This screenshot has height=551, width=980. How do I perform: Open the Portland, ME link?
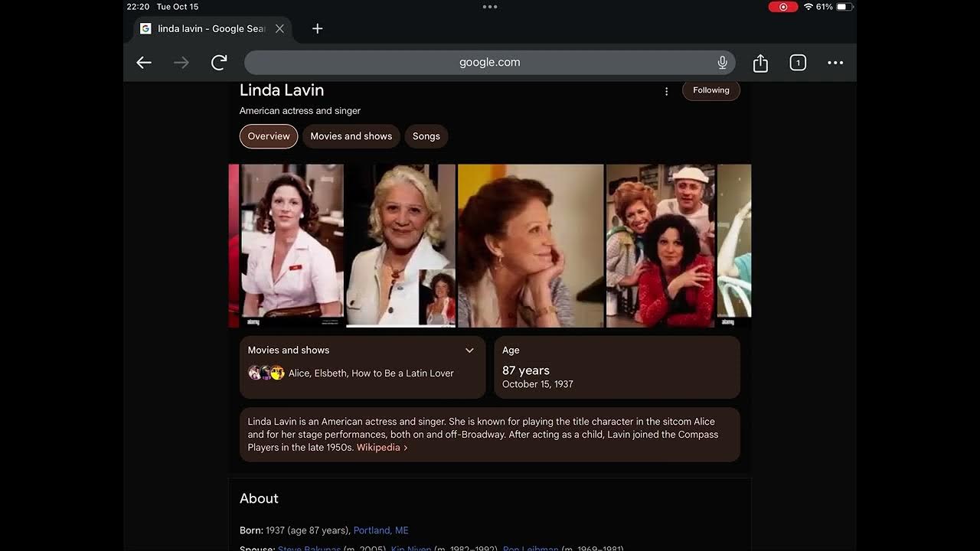[x=381, y=530]
